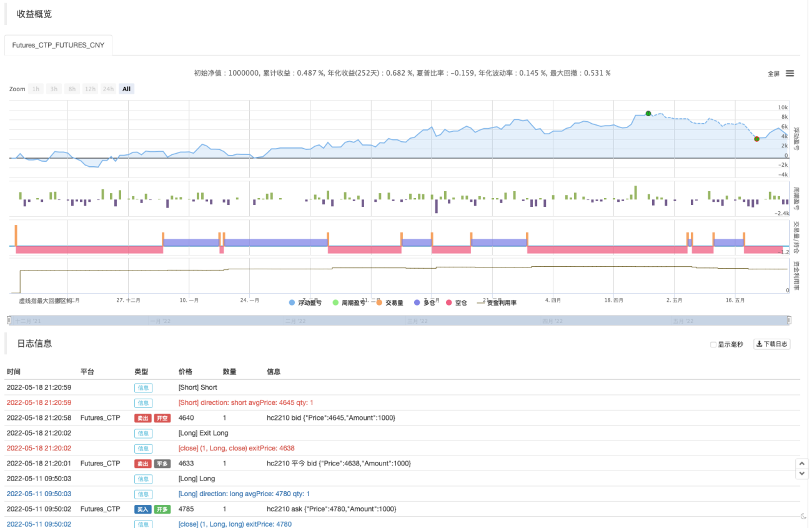Viewport: 812px width, 528px height.
Task: Enable the 显示毫秒 checkbox
Action: point(713,344)
